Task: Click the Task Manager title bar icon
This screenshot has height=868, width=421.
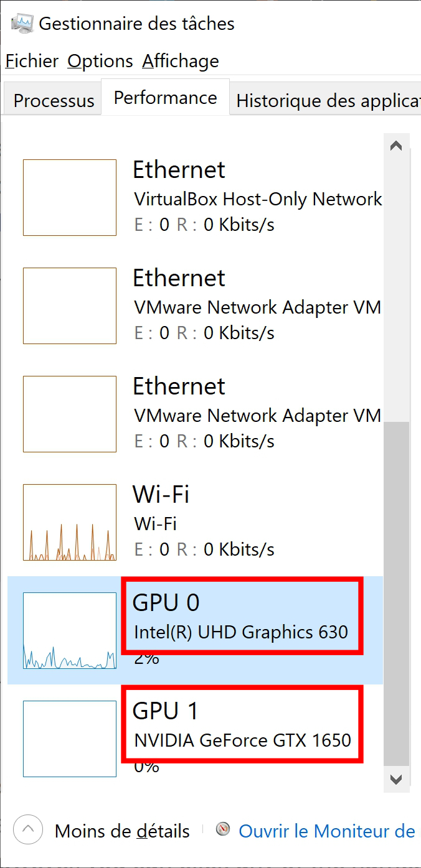Action: coord(22,24)
